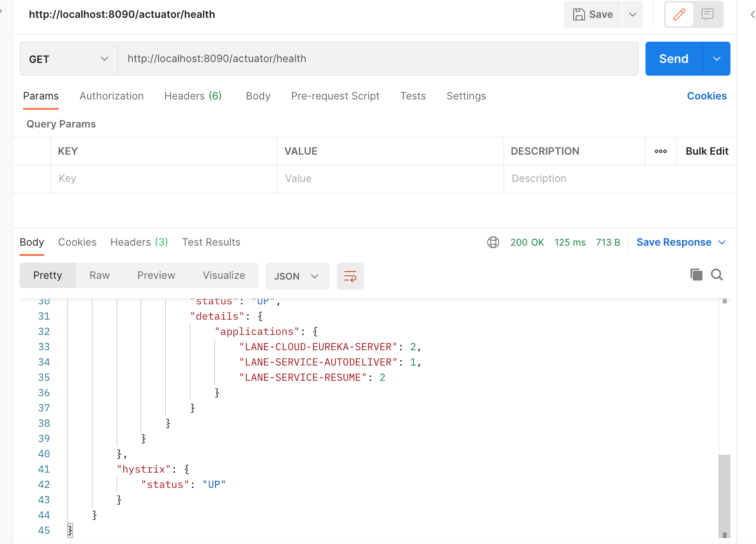This screenshot has width=756, height=544.
Task: Click the right sidebar collapse chevron
Action: pyautogui.click(x=753, y=14)
